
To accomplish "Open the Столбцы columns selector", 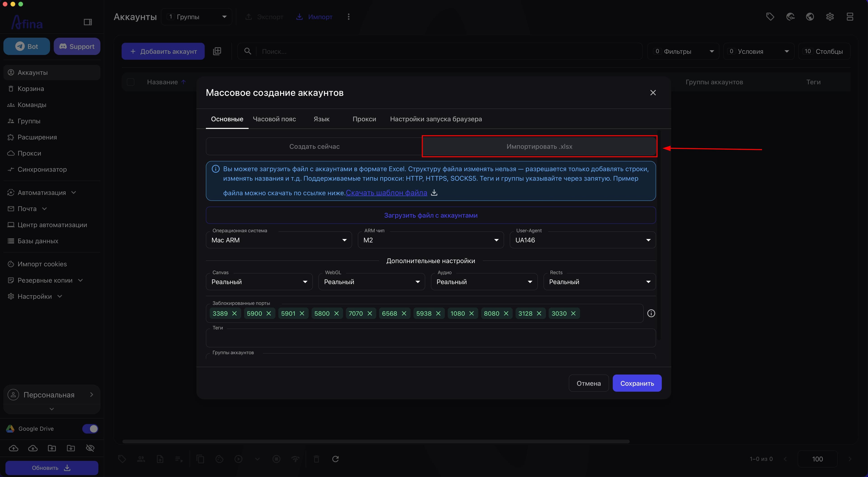I will tap(824, 51).
